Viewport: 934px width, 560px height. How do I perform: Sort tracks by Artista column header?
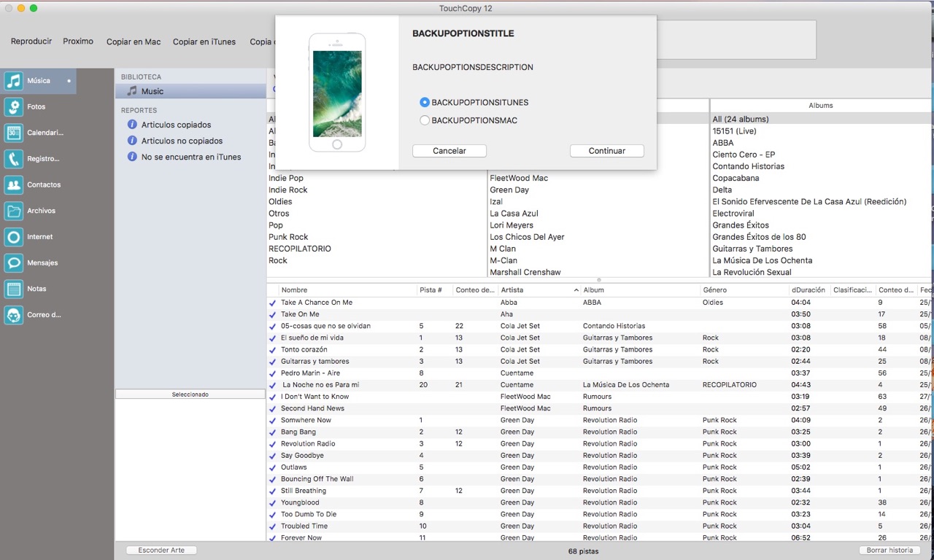539,290
